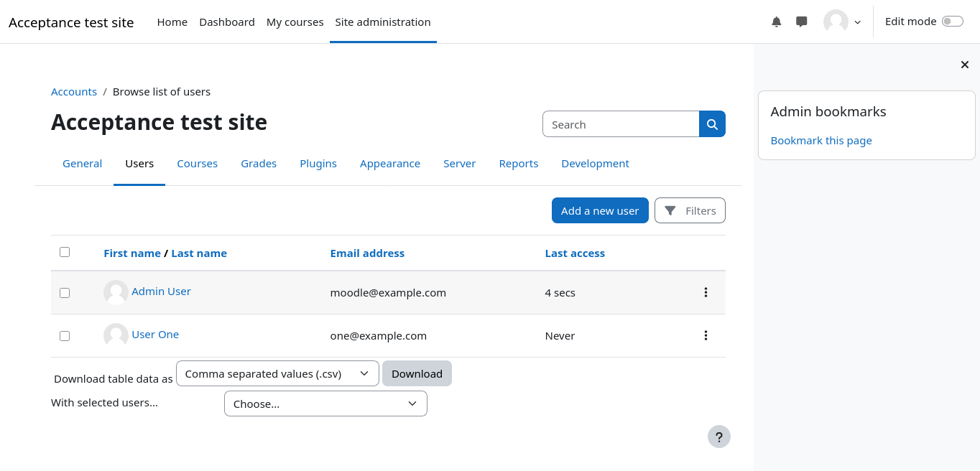Screen dimensions: 980x471
Task: Expand the 'With selected users' Choose dropdown
Action: pos(325,404)
